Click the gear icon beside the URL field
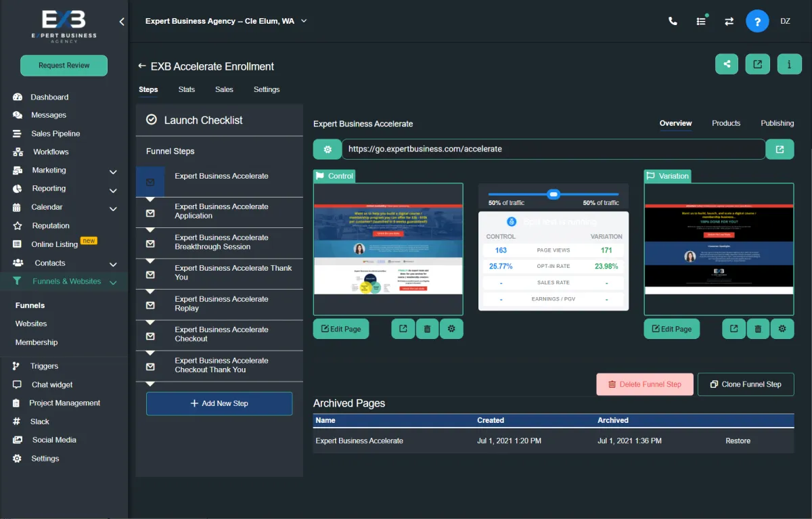The image size is (812, 519). (x=328, y=149)
